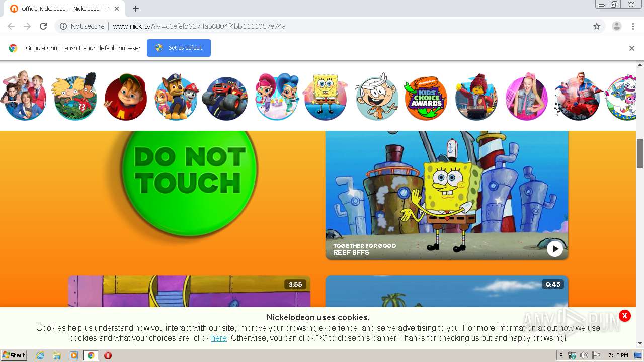Click the page vertical scrollbar thumb
Image resolution: width=644 pixels, height=362 pixels.
640,153
